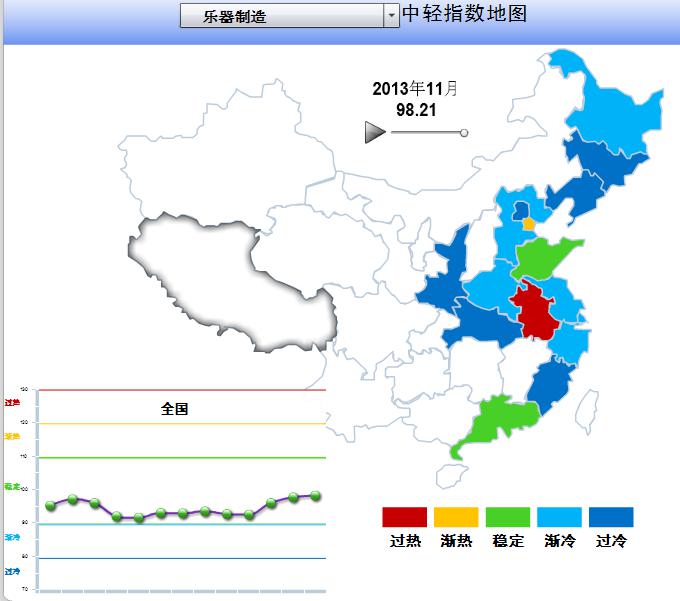Click the light blue 渐冷 legend swatch
Screen dimensions: 680x601
[559, 517]
